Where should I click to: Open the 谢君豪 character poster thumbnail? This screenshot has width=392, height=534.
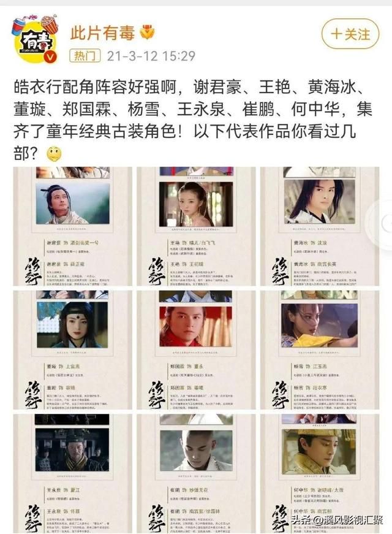click(x=72, y=226)
